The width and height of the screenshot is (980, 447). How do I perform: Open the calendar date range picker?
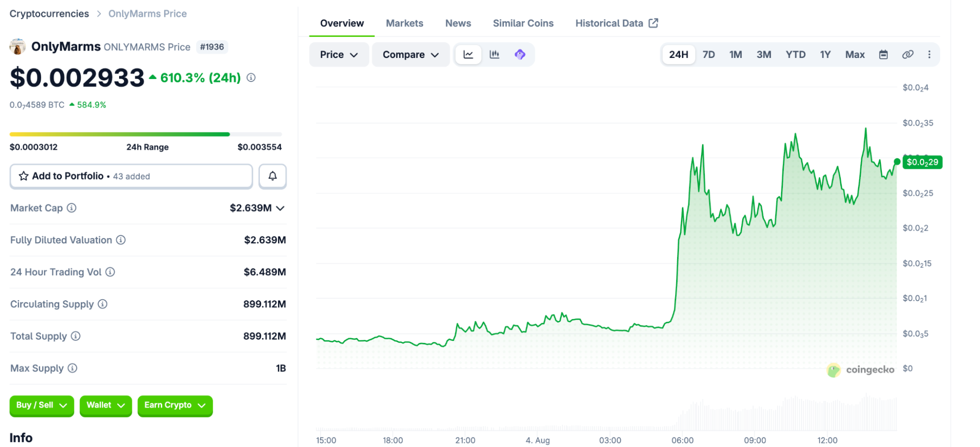pos(883,54)
